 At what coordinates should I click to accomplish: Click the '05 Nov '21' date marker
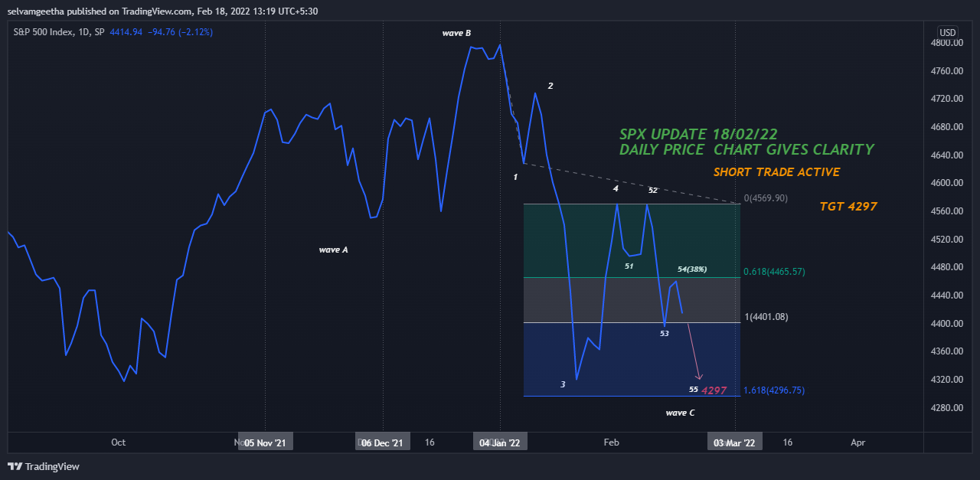pyautogui.click(x=265, y=442)
